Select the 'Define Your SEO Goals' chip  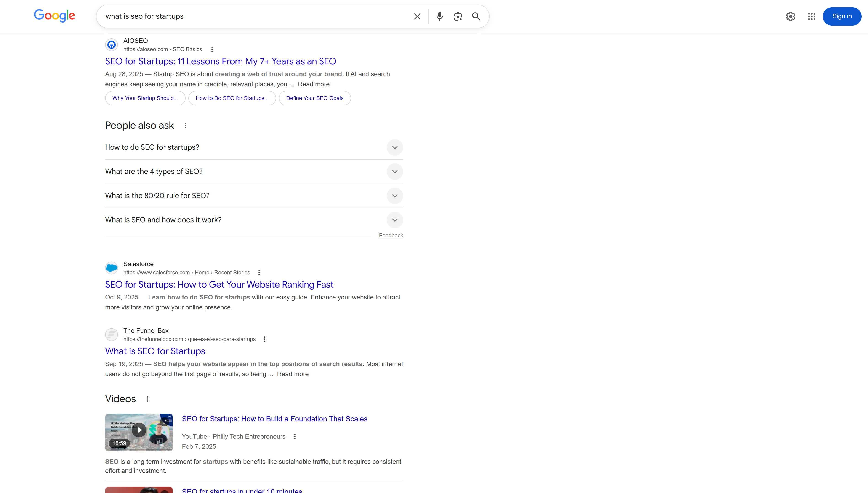click(x=314, y=98)
